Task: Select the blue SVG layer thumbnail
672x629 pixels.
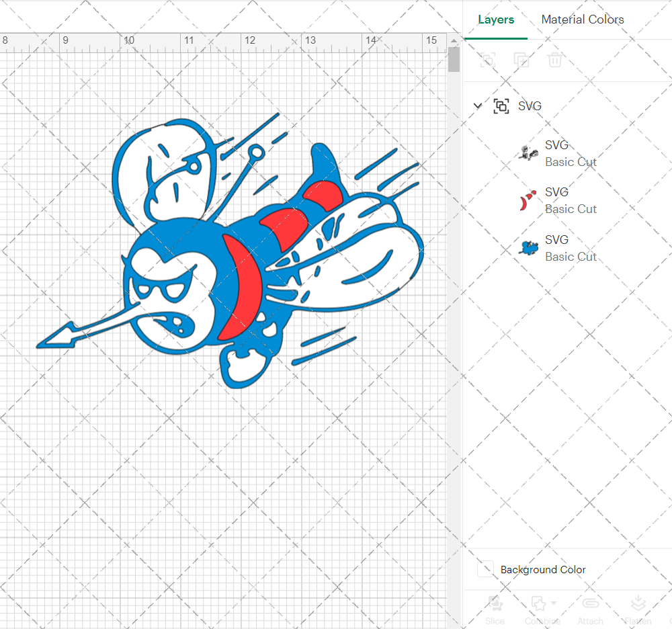Action: point(528,248)
